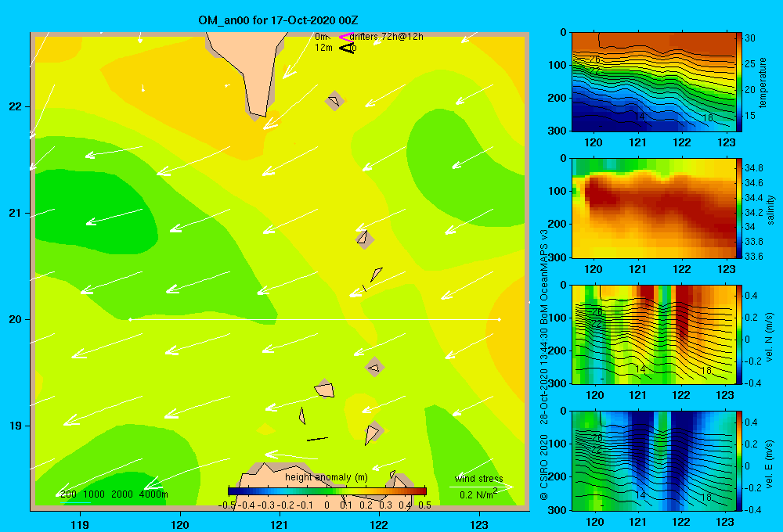
Task: Click the 0.2 N/m2 scale value
Action: 478,494
